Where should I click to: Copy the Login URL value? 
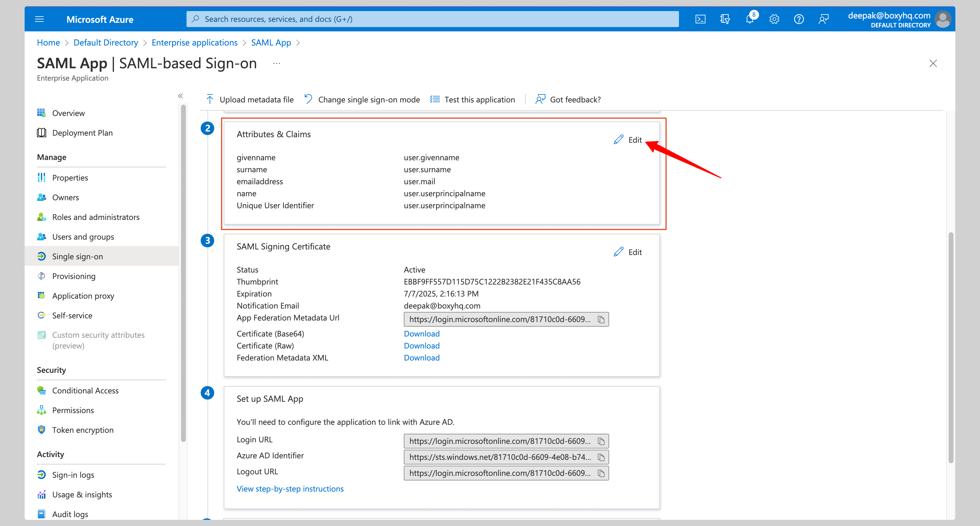pyautogui.click(x=601, y=441)
